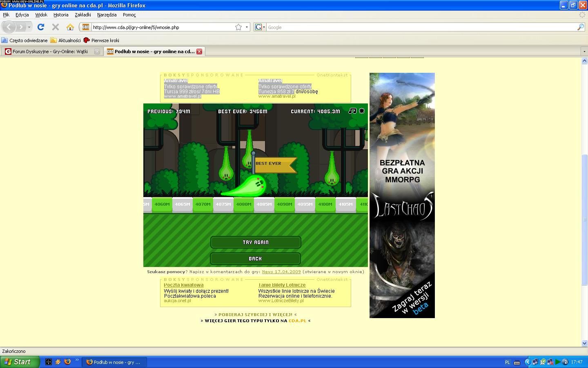The height and width of the screenshot is (368, 588).
Task: Click the scrollbar down arrow
Action: pyautogui.click(x=584, y=343)
